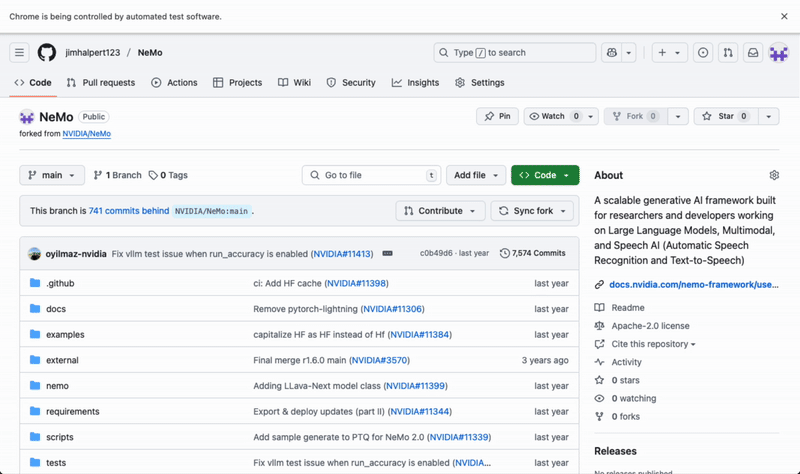
Task: Click the search bar field
Action: (x=515, y=53)
